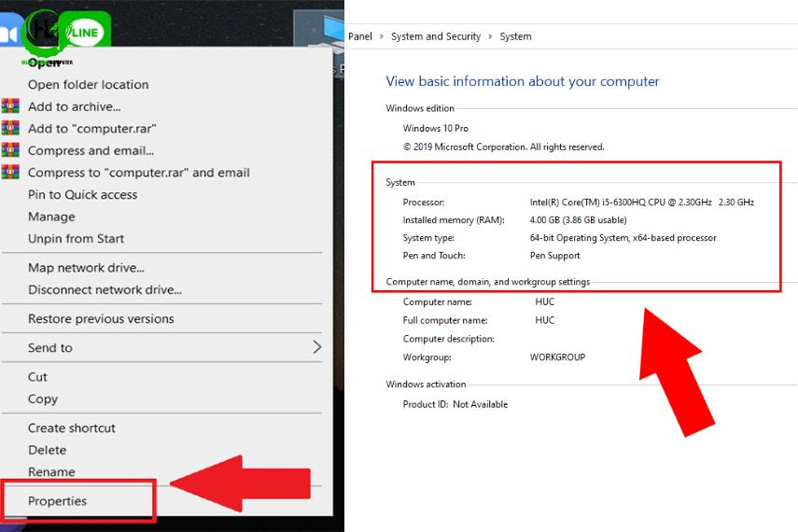
Task: Select Disconnect network drive...
Action: (105, 289)
